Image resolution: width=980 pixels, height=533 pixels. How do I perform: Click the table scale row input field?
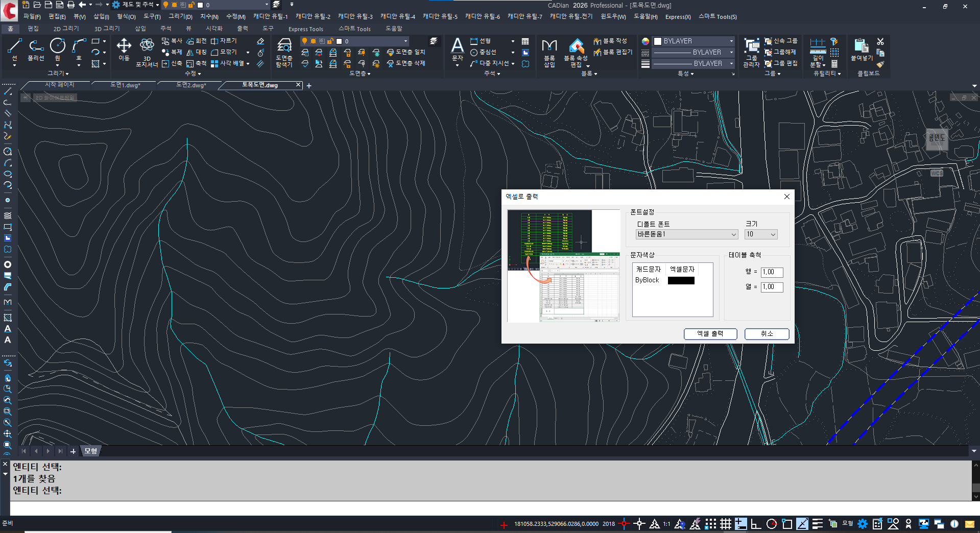(771, 272)
